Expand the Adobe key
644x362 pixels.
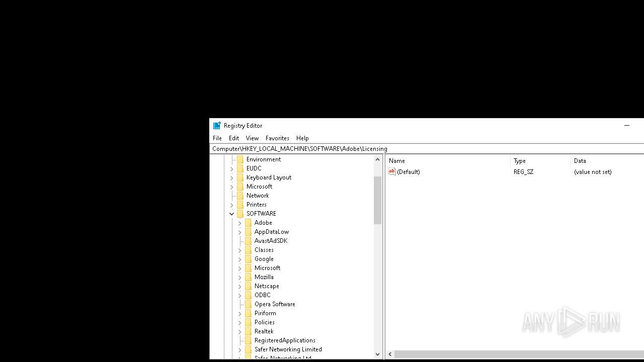[x=239, y=223]
